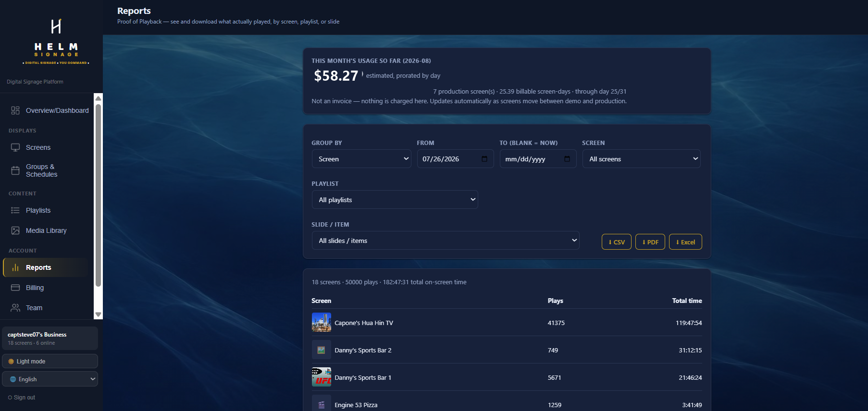Click the Team people icon
This screenshot has height=411, width=868.
[x=15, y=308]
